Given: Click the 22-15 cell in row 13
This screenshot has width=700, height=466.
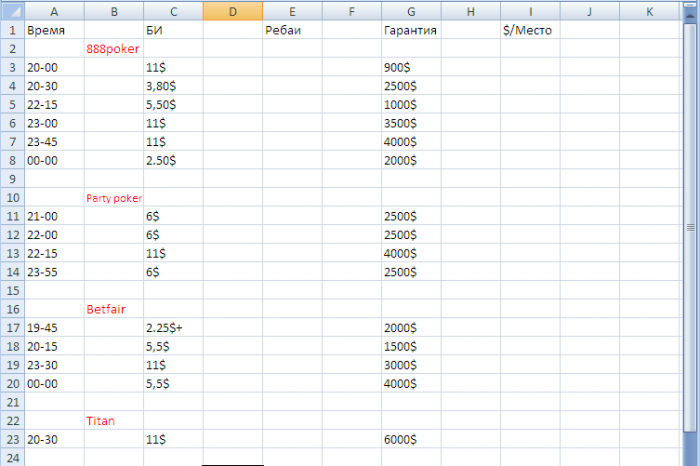Looking at the screenshot, I should 54,253.
